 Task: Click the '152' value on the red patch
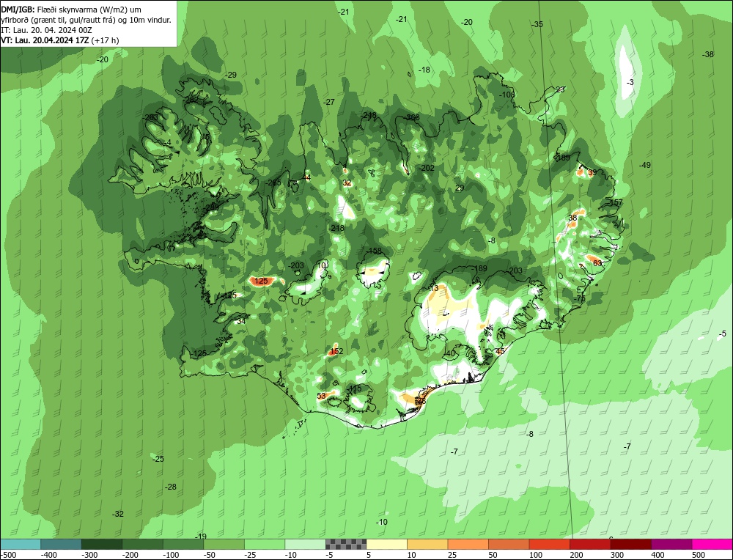[x=336, y=352]
